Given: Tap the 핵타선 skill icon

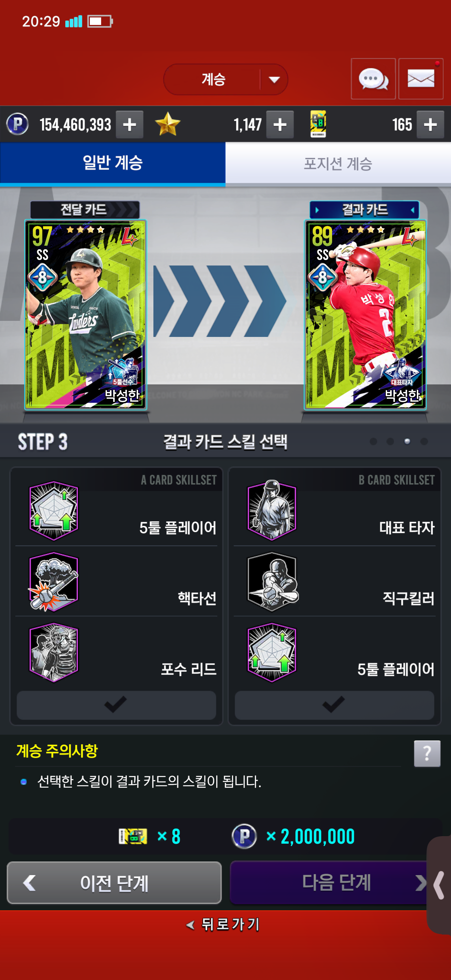Looking at the screenshot, I should (54, 582).
